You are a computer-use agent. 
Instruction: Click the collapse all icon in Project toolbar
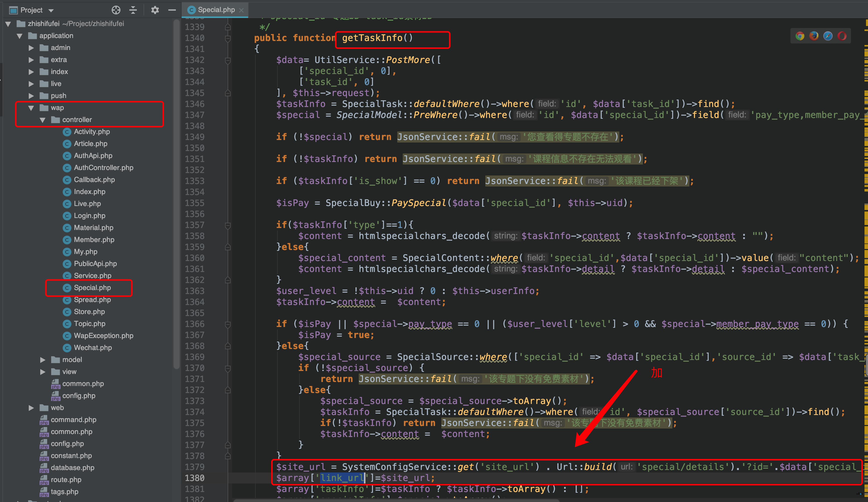point(133,10)
